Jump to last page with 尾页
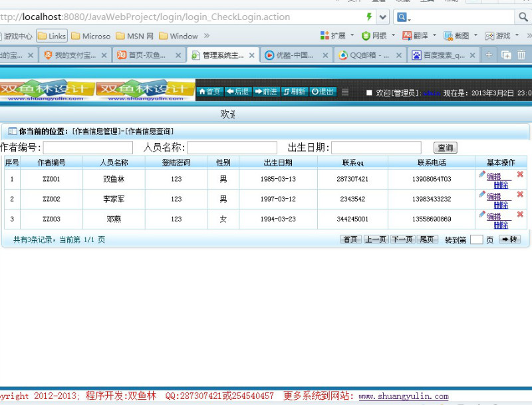The height and width of the screenshot is (405, 532). click(427, 239)
